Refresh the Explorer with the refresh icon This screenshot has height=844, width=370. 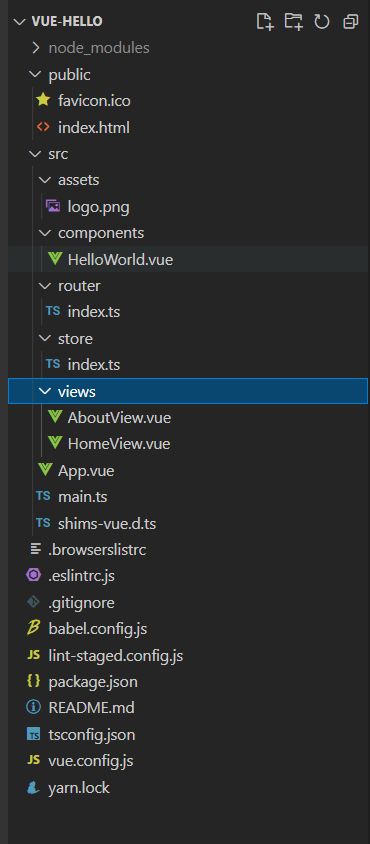pos(322,22)
